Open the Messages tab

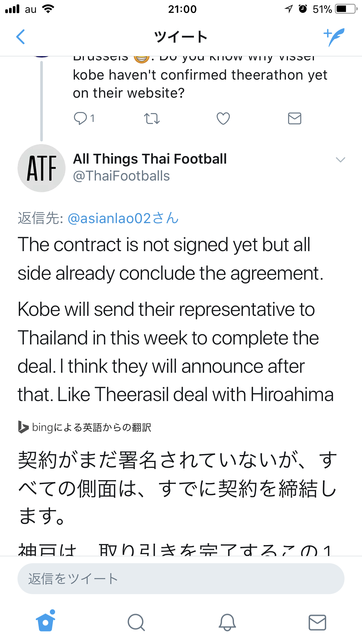coord(317,622)
